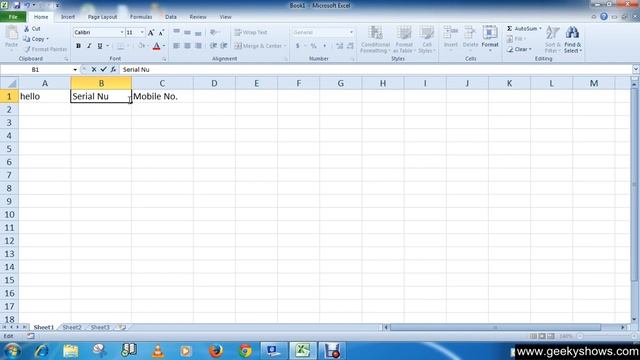Screen dimensions: 640x360
Task: Open Sort & Filter menu
Action: coord(553,39)
